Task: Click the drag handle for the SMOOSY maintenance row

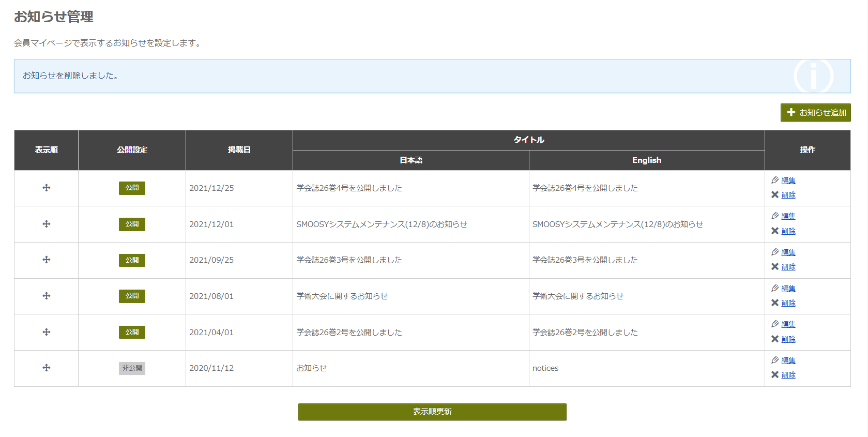Action: click(47, 224)
